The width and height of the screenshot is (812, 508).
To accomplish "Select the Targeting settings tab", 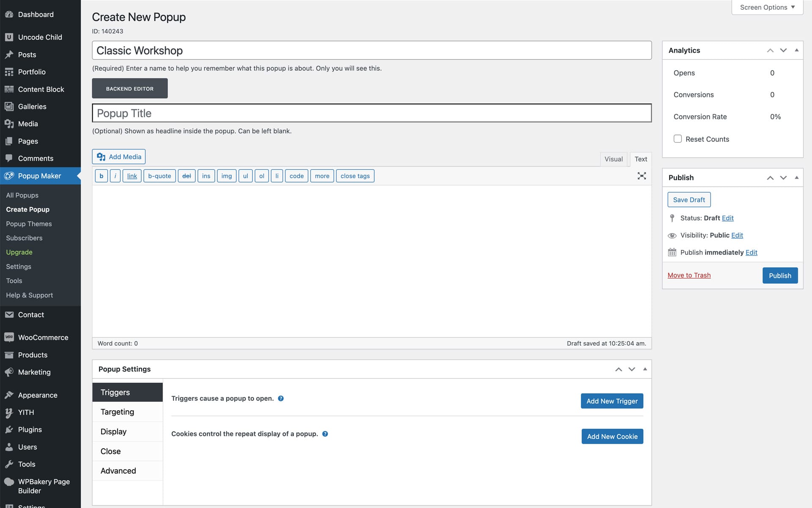I will [118, 412].
